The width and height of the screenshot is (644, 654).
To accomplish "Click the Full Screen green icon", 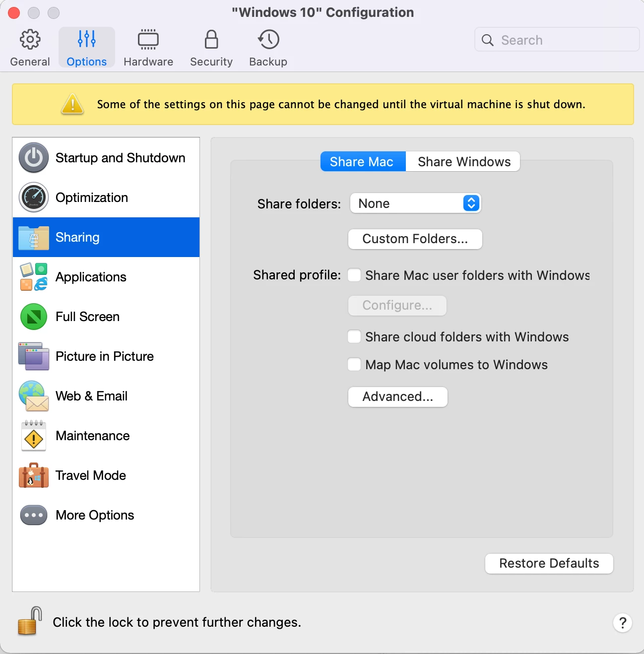I will point(34,317).
